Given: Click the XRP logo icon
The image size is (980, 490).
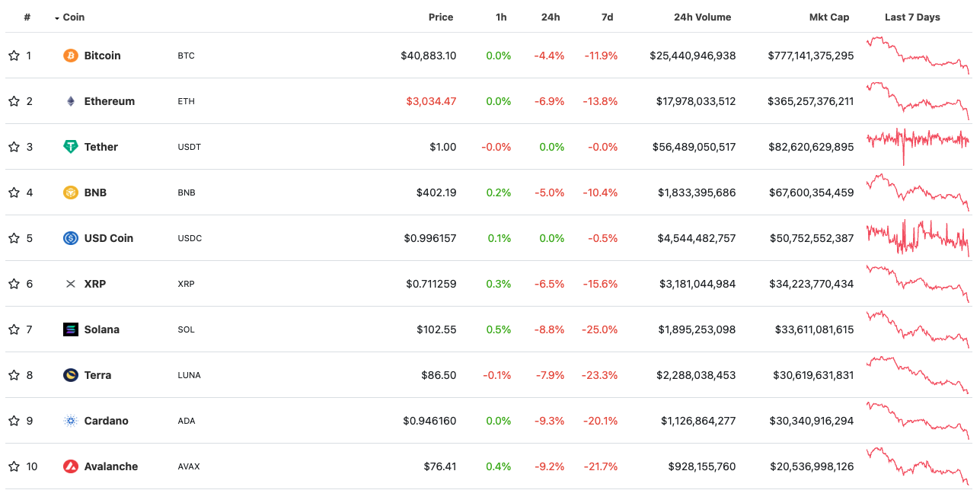Looking at the screenshot, I should click(71, 284).
